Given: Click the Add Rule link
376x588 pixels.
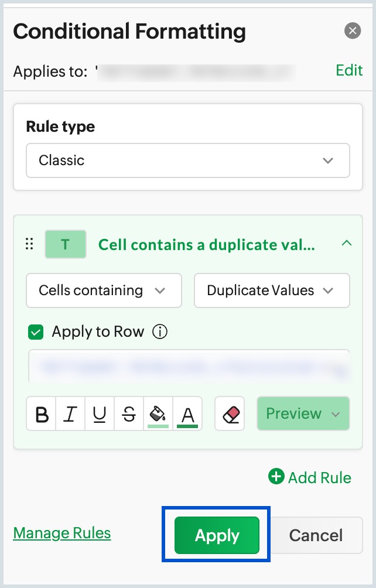Looking at the screenshot, I should point(310,477).
